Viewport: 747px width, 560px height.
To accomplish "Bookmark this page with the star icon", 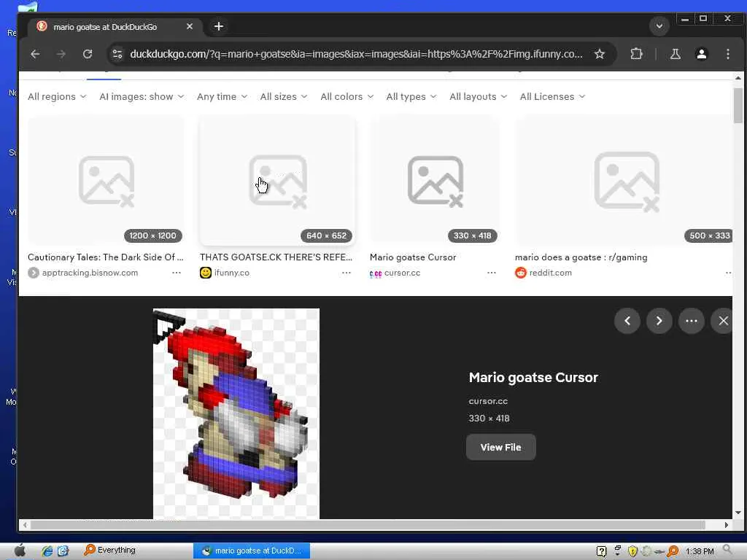I will pyautogui.click(x=600, y=54).
